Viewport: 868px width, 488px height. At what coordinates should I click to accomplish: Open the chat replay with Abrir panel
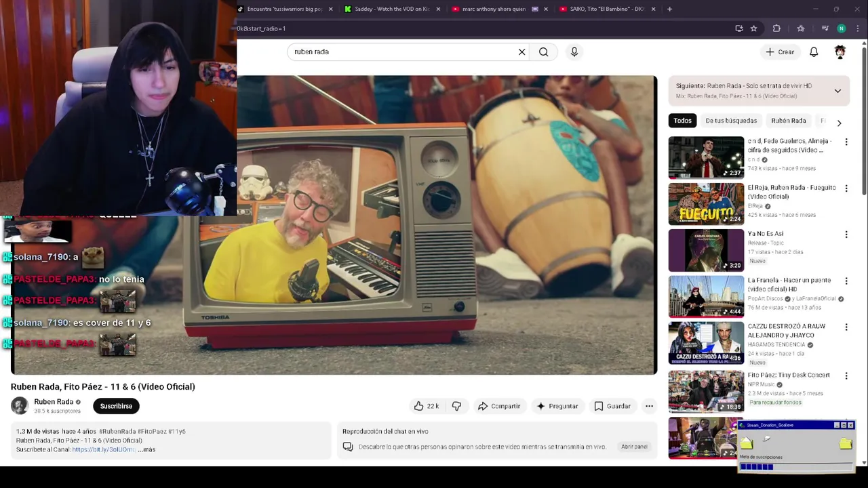point(635,447)
